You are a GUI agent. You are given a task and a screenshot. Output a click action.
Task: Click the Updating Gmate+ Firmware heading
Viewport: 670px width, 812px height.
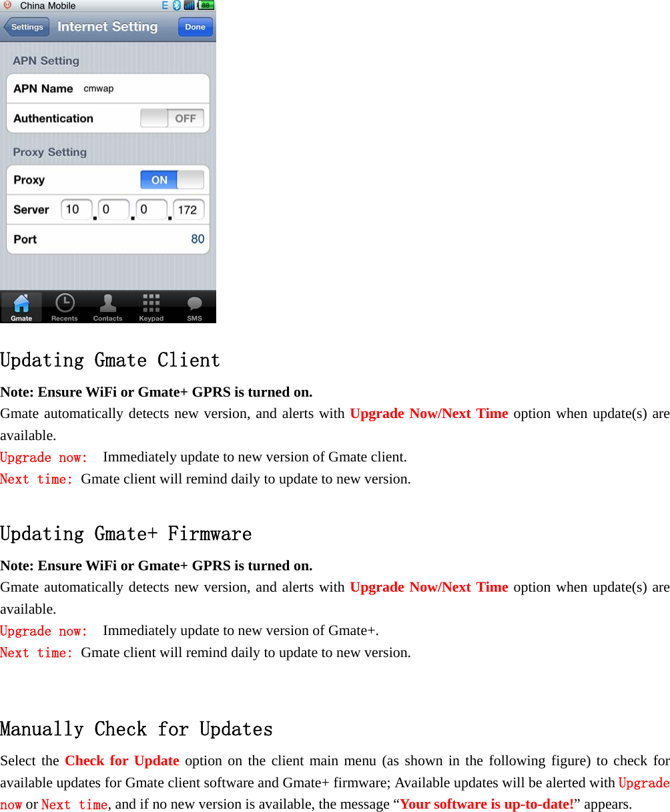pyautogui.click(x=126, y=534)
